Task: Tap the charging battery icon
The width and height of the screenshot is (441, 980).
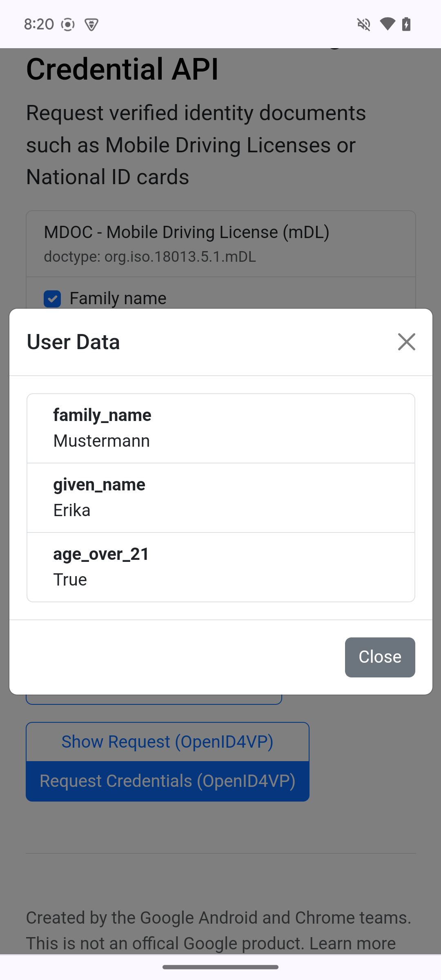Action: tap(406, 24)
